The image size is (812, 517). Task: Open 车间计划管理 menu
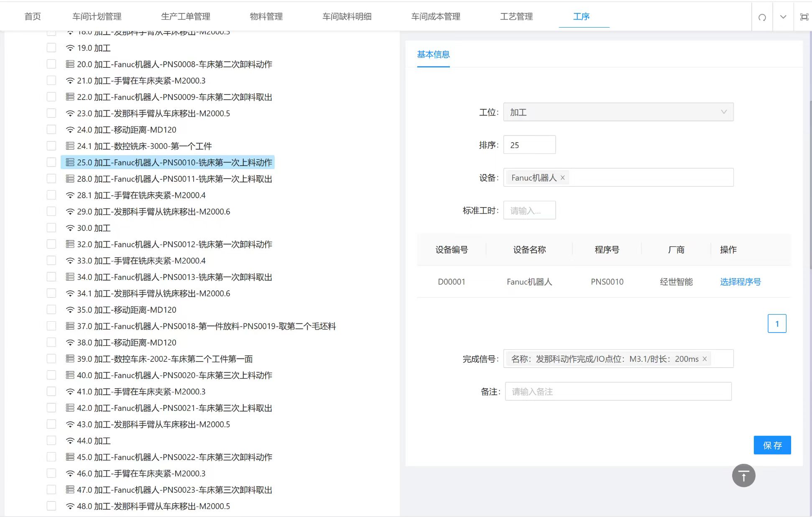[97, 16]
